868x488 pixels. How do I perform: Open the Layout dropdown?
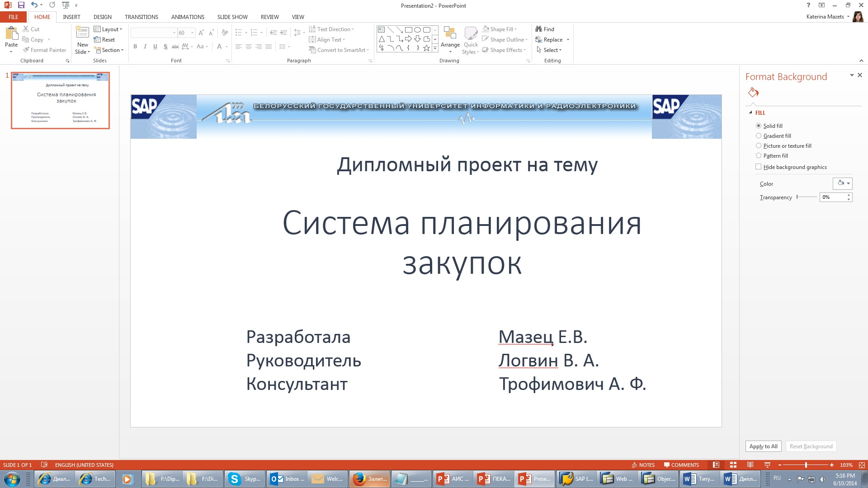pos(108,29)
